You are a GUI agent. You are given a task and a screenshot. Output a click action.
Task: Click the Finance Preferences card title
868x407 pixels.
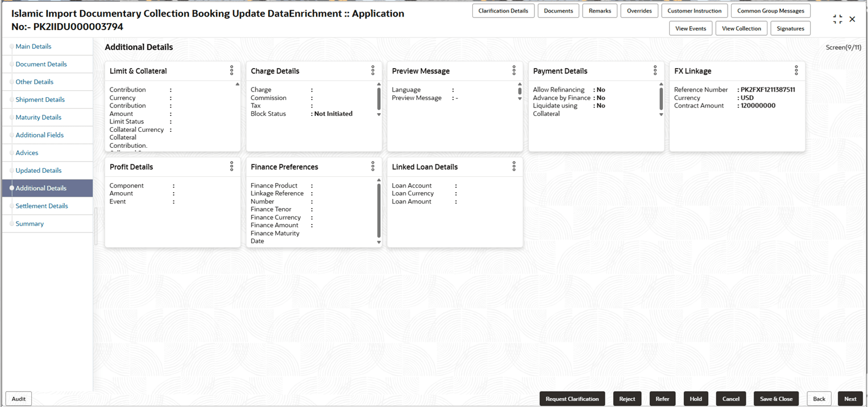[x=284, y=167]
